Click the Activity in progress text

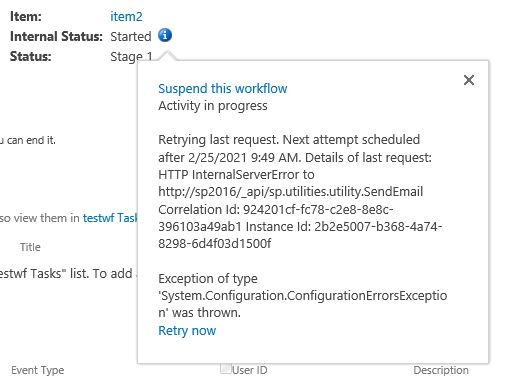pyautogui.click(x=213, y=106)
